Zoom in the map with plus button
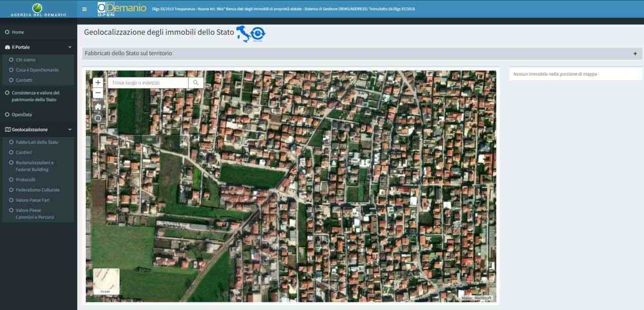The height and width of the screenshot is (310, 644). click(98, 83)
